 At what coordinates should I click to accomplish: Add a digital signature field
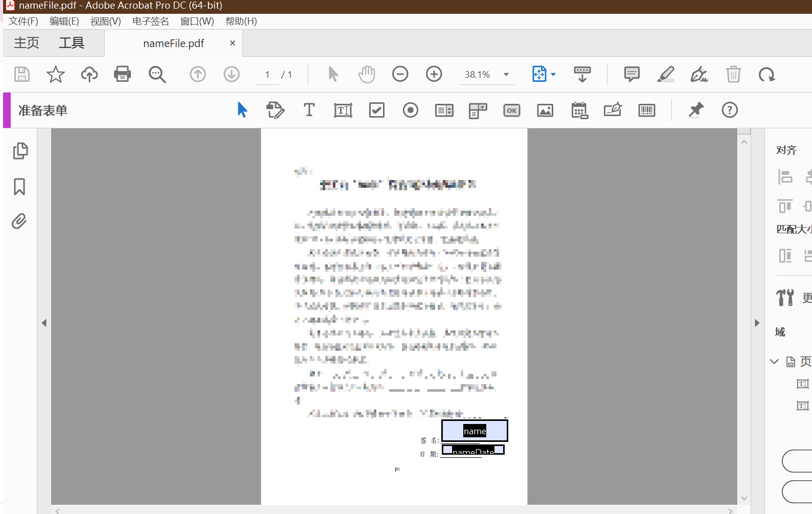click(613, 110)
